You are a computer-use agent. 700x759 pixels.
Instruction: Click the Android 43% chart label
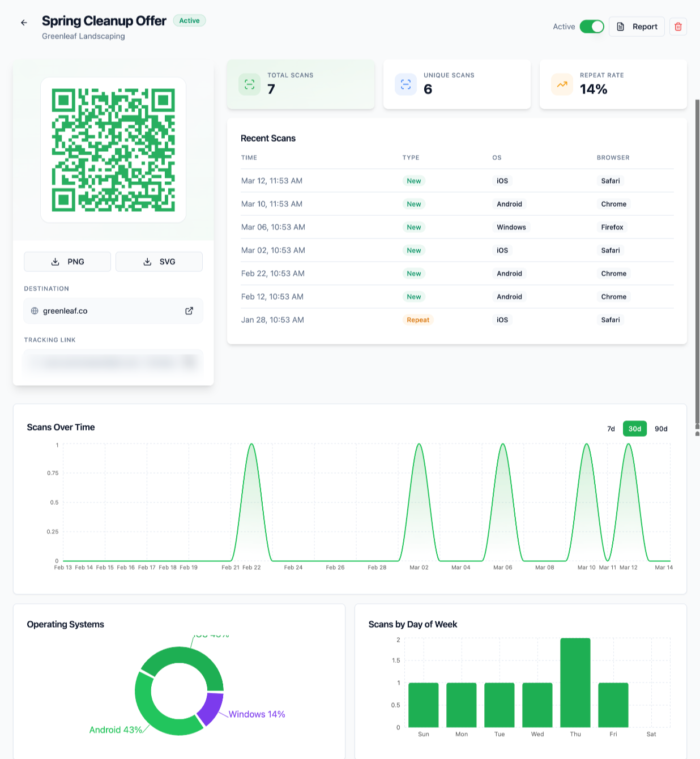click(116, 730)
